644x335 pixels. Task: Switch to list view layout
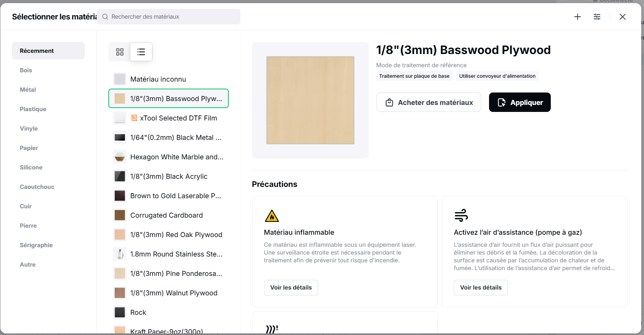tap(141, 52)
